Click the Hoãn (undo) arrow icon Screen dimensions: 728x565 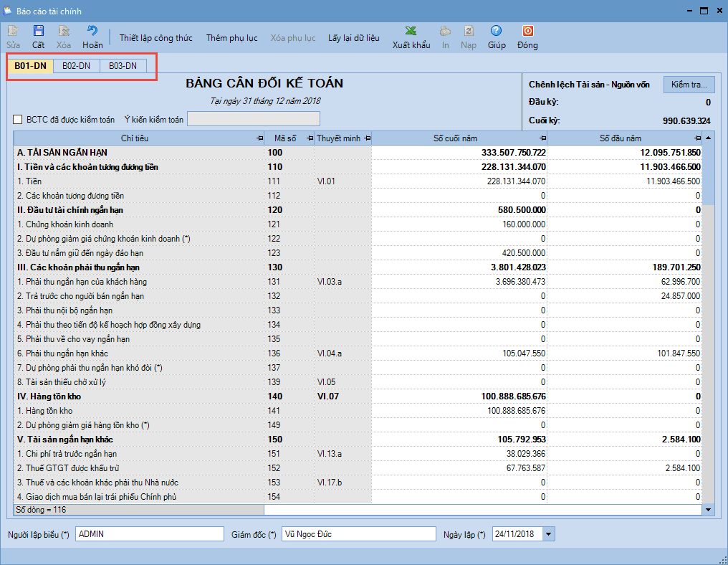(92, 31)
